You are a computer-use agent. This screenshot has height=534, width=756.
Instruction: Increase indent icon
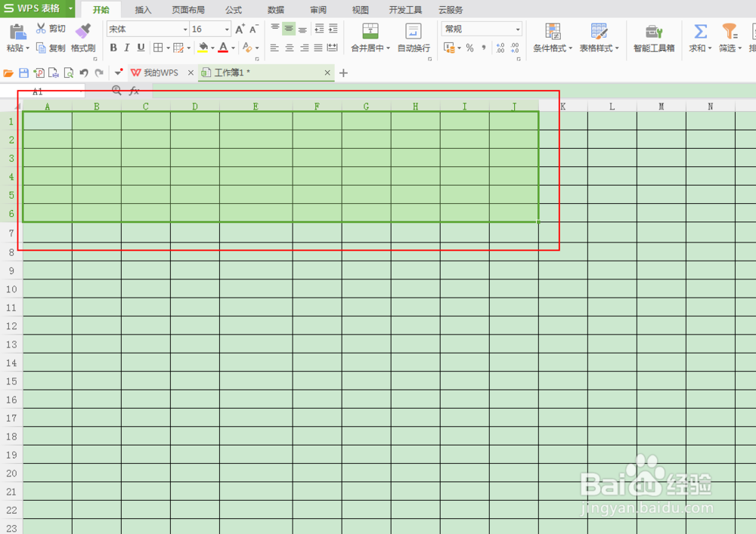[x=333, y=29]
